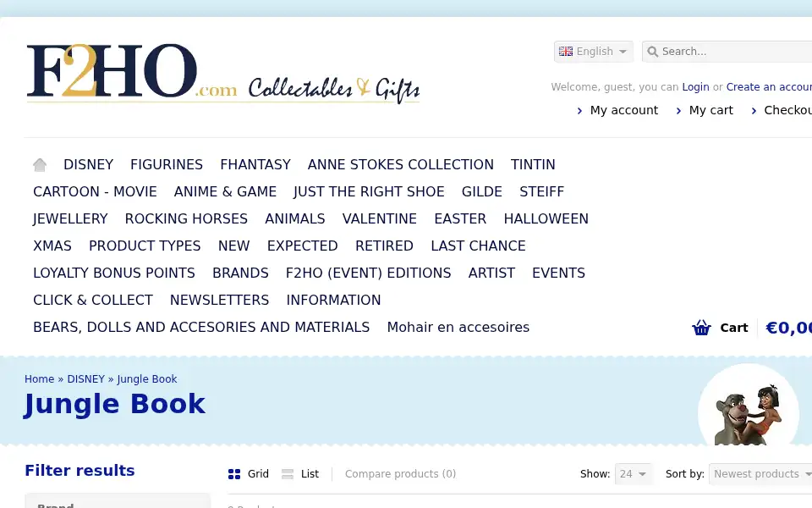The width and height of the screenshot is (812, 508).
Task: Open the NEWSLETTERS menu
Action: [219, 300]
